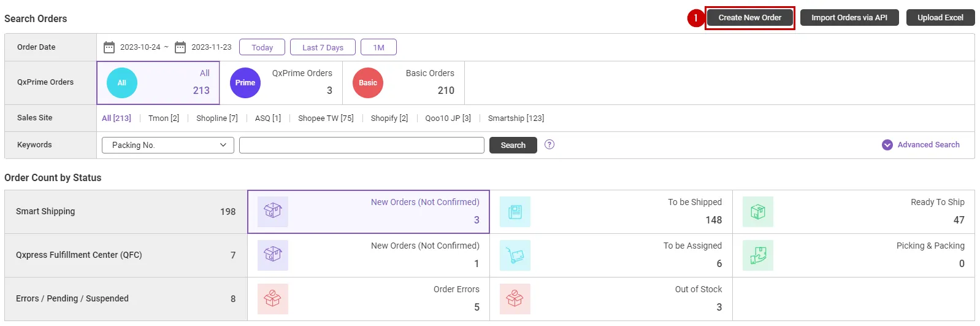Click the Upload Excel button
Screen dimensions: 980x326
940,18
